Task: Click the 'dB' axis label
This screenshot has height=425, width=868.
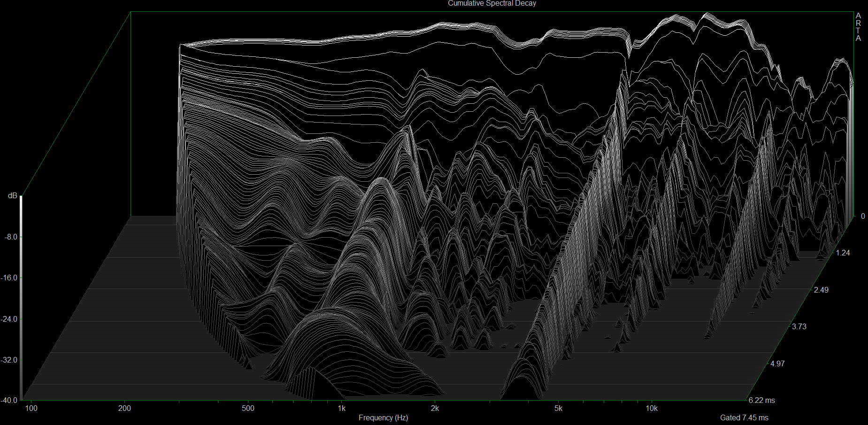Action: coord(13,195)
